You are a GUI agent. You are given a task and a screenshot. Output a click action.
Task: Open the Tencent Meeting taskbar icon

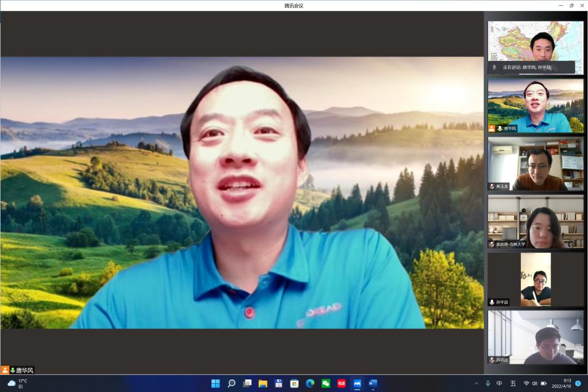[x=357, y=383]
